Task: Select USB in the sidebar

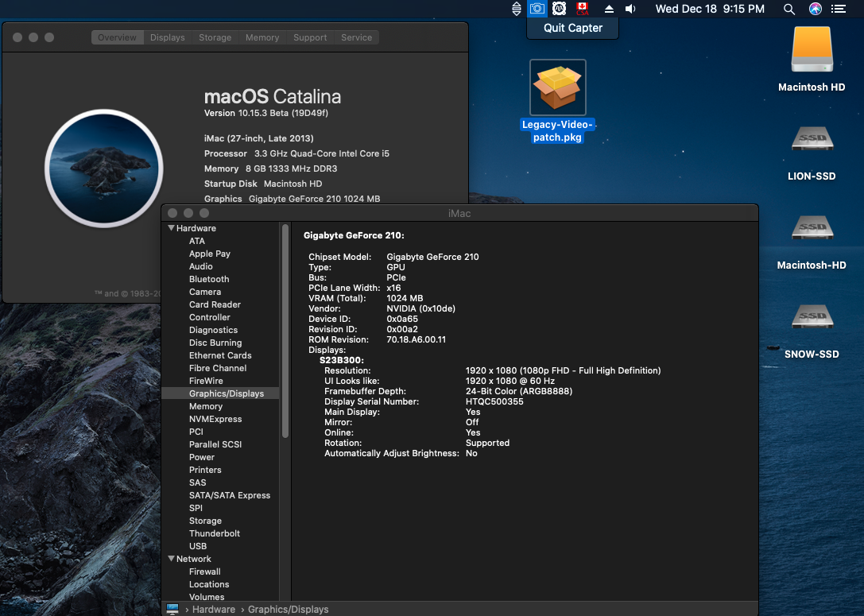Action: coord(220,546)
